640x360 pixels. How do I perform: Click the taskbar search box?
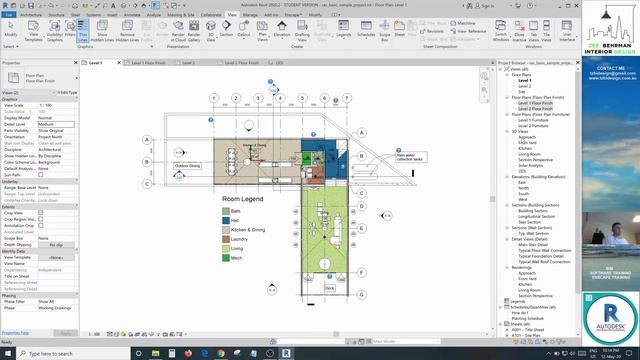pyautogui.click(x=73, y=353)
